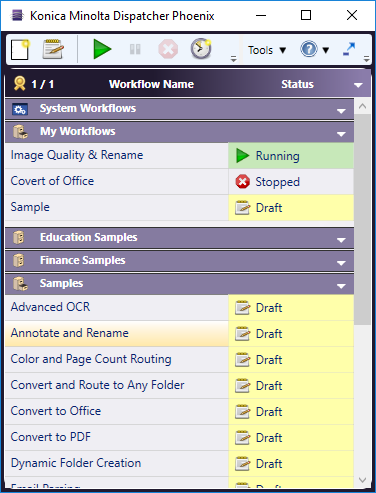Click Draft icon for Convert to PDF
The height and width of the screenshot is (493, 376).
click(x=242, y=438)
